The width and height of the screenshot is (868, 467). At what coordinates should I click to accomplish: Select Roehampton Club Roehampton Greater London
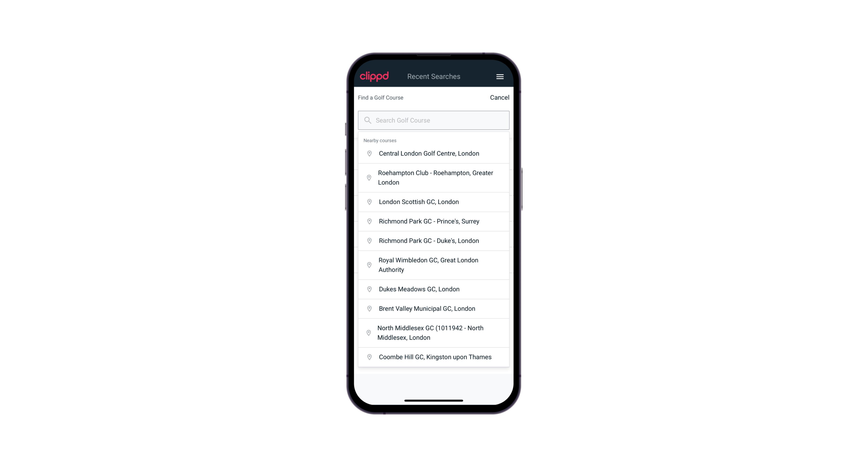click(x=434, y=178)
